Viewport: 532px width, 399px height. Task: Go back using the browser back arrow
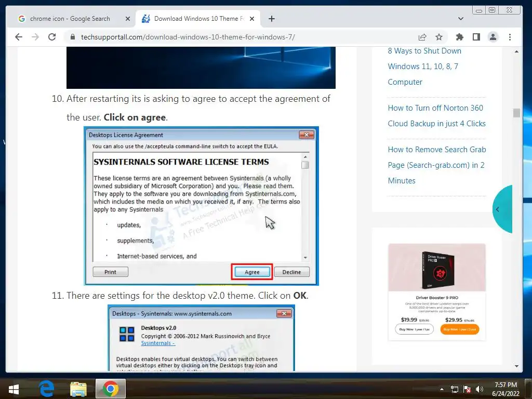19,37
